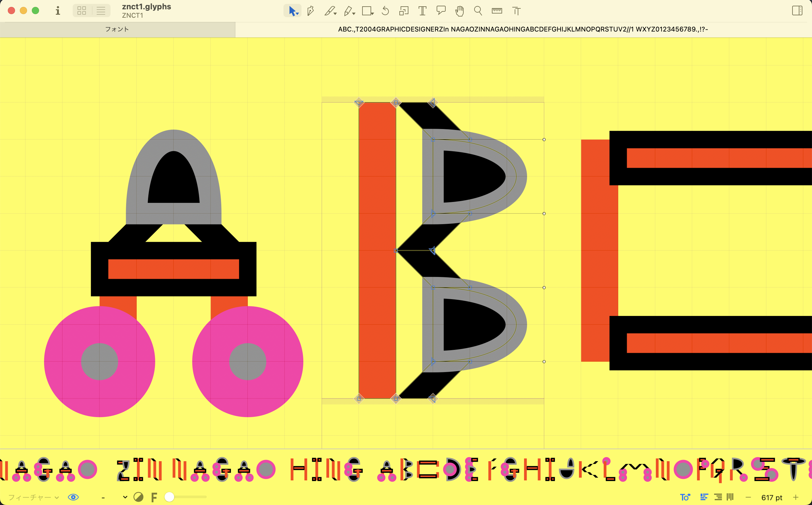Open the フィーチャー features dropdown
812x505 pixels.
point(33,497)
